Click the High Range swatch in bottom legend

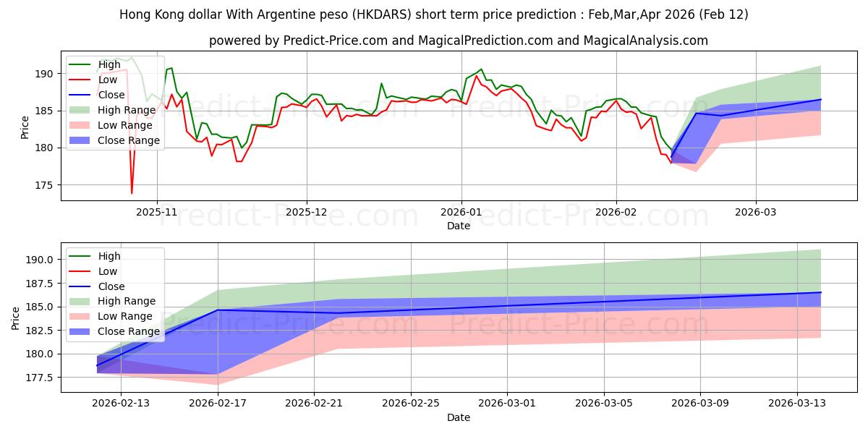click(80, 301)
